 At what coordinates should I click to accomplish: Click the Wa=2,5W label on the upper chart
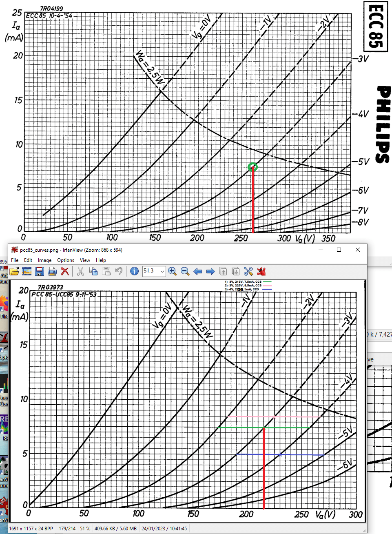[x=150, y=68]
